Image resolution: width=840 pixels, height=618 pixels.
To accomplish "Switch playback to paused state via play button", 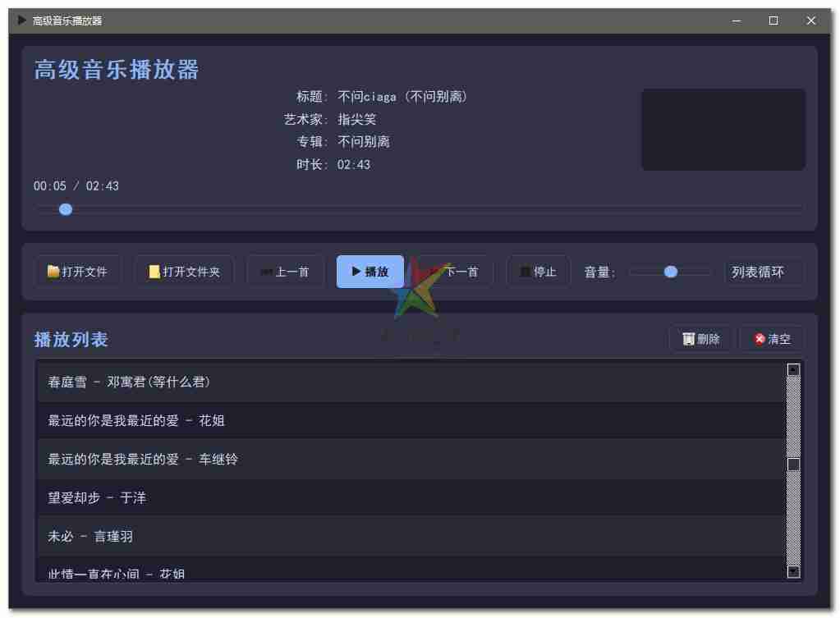I will coord(370,272).
